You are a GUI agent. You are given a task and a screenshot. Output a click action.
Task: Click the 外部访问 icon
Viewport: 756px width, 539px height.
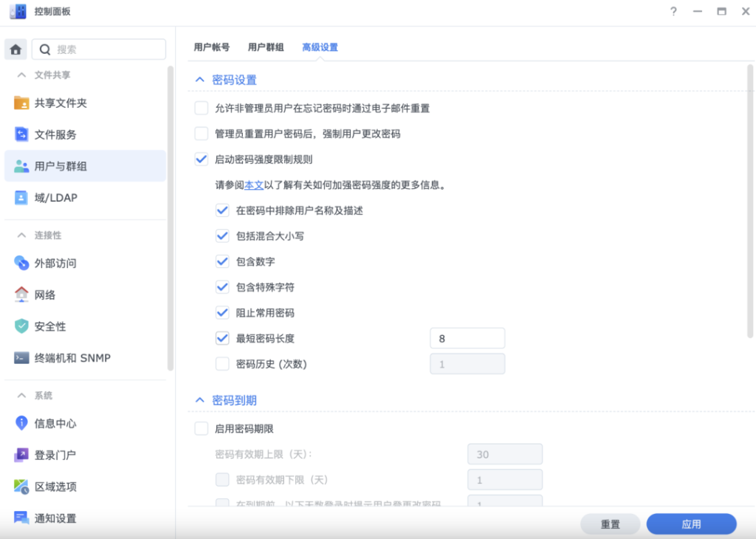(x=21, y=264)
